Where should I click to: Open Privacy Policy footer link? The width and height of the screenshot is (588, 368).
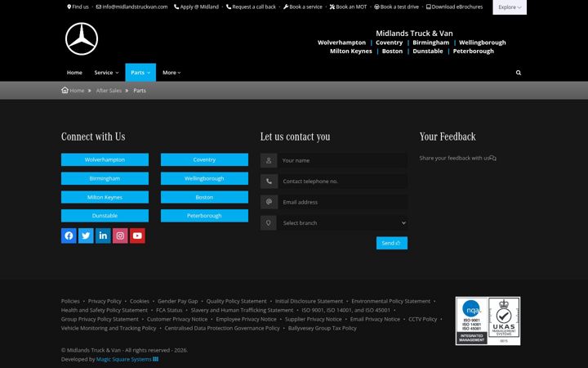coord(105,301)
